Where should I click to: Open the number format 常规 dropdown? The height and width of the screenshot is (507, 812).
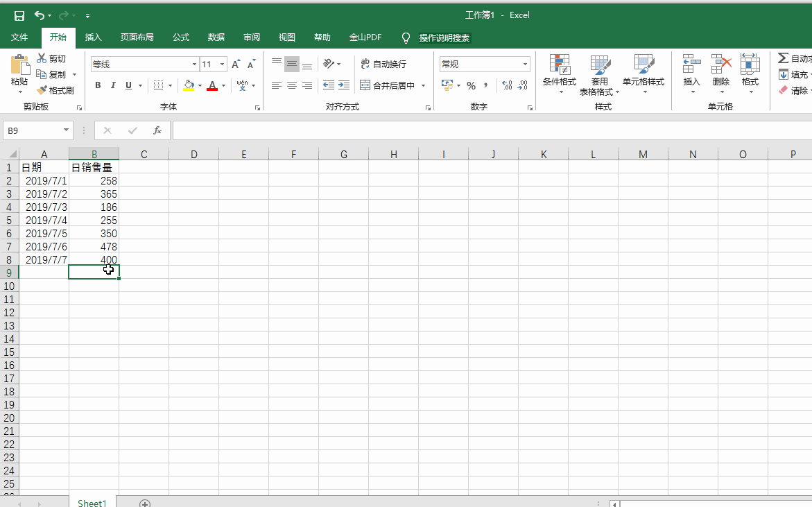(x=525, y=65)
